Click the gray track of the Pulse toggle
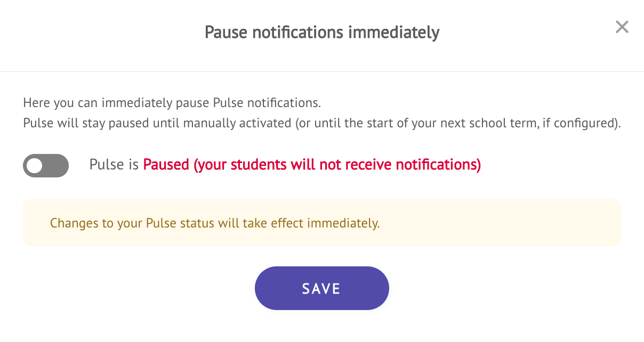644x342 pixels. pos(57,166)
